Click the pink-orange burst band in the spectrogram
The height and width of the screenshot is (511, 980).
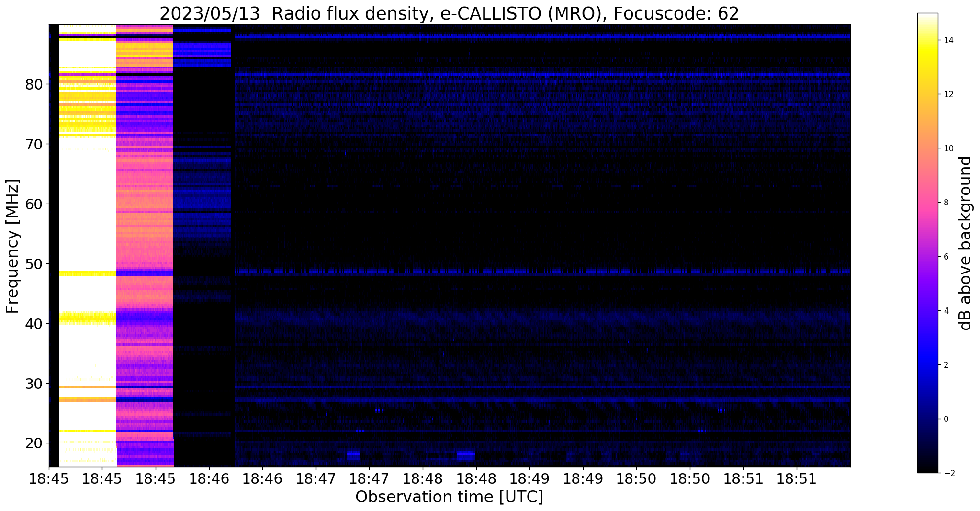145,246
